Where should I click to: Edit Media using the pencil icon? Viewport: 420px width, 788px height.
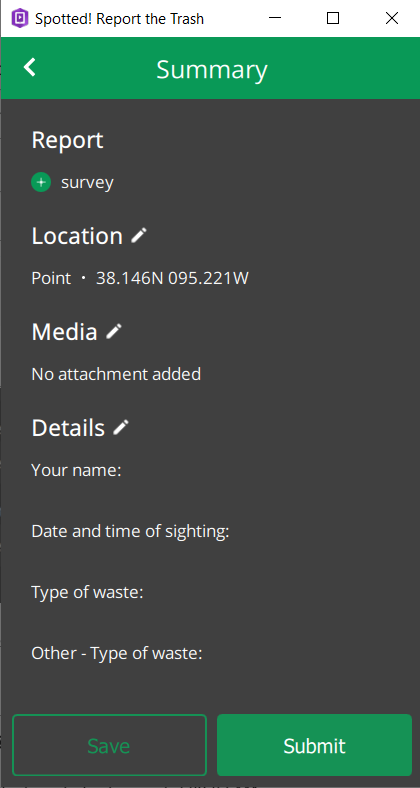[x=114, y=331]
